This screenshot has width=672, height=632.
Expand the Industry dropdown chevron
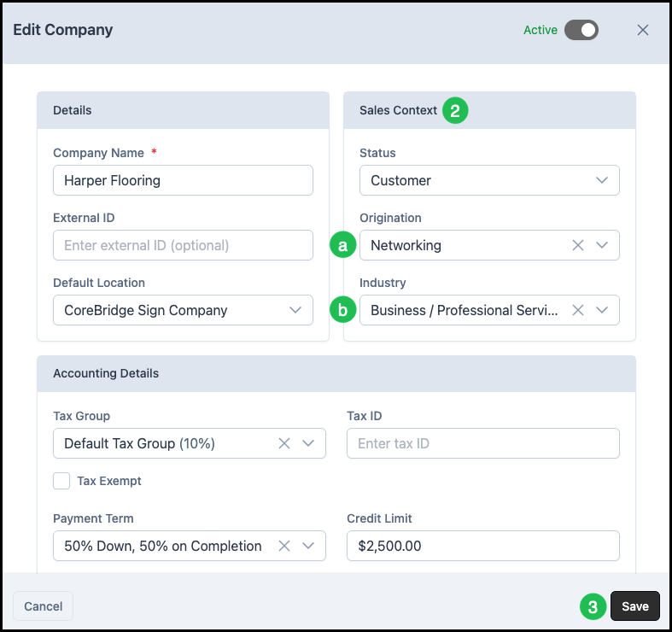602,310
